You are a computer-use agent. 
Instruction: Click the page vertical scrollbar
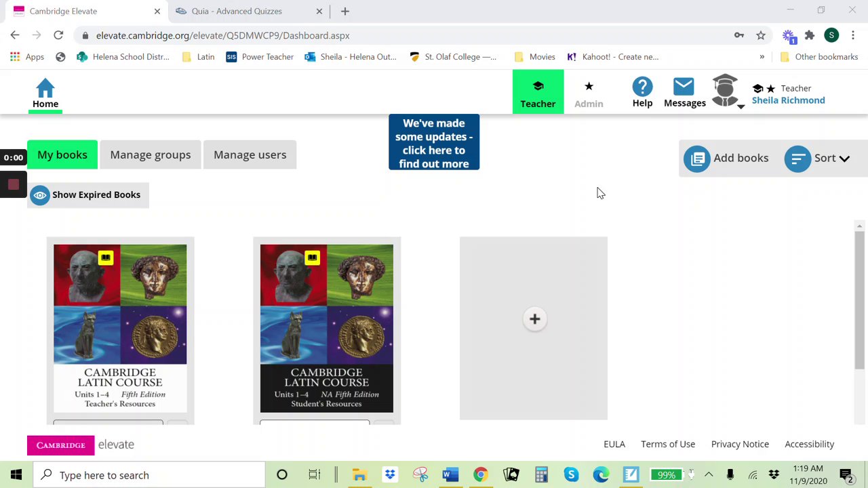point(859,300)
